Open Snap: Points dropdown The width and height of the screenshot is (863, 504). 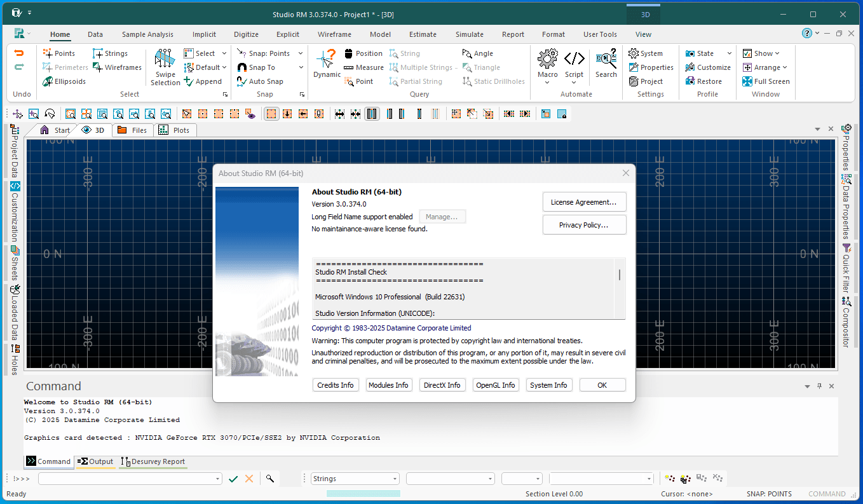click(x=301, y=53)
